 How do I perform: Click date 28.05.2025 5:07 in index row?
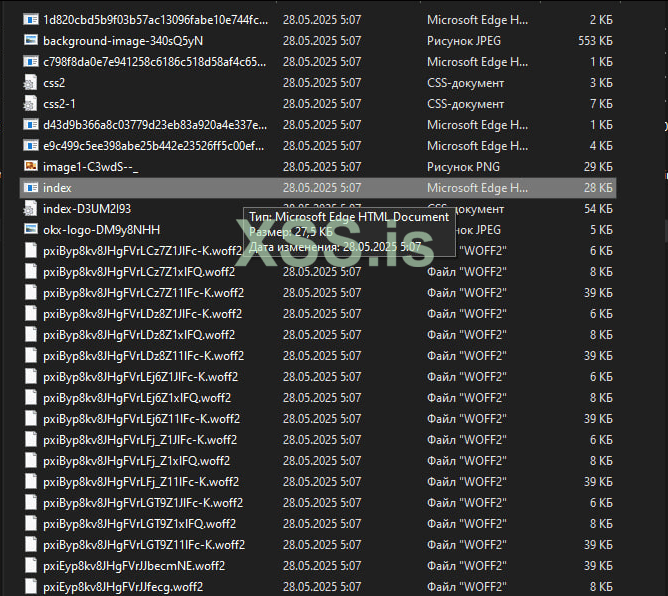(322, 187)
